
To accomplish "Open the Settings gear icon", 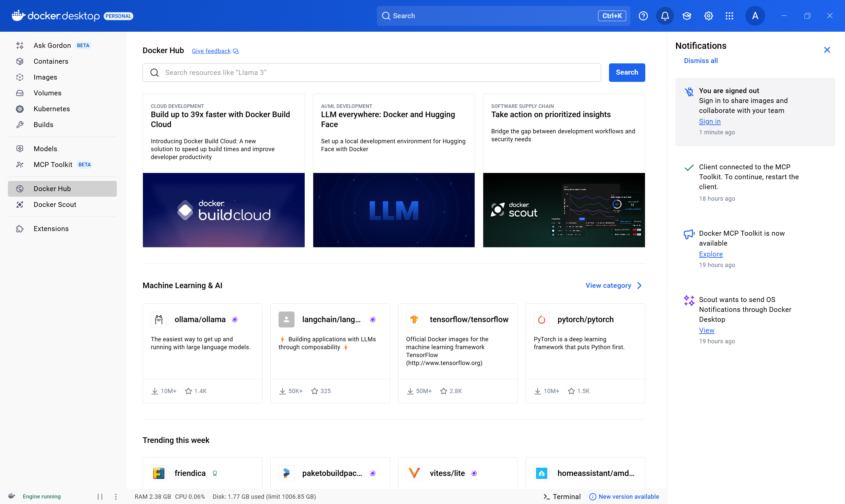I will point(708,16).
